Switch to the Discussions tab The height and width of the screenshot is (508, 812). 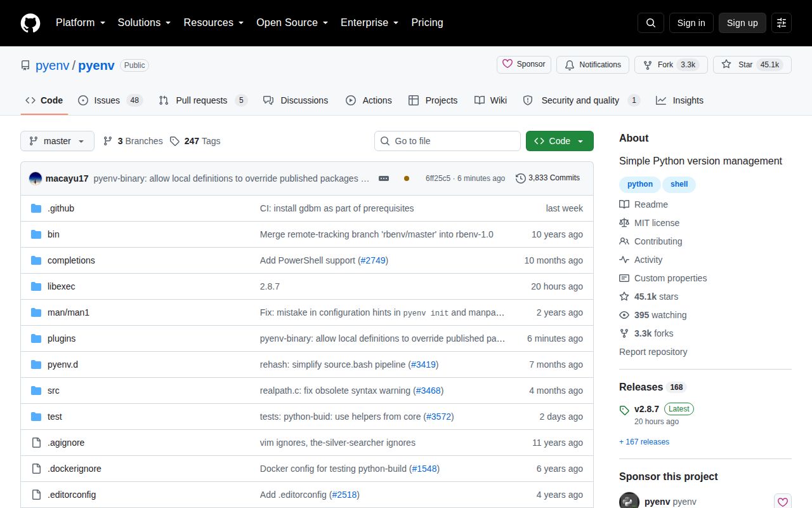point(296,100)
